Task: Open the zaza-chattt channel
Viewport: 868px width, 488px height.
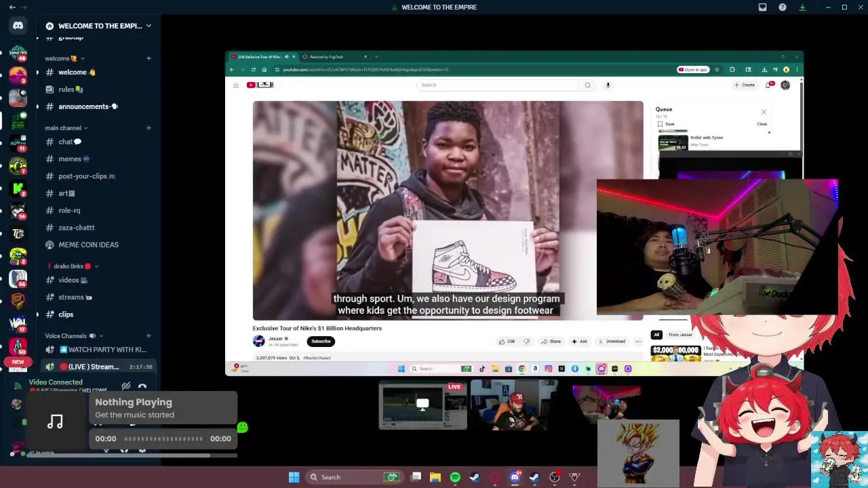Action: click(98, 228)
